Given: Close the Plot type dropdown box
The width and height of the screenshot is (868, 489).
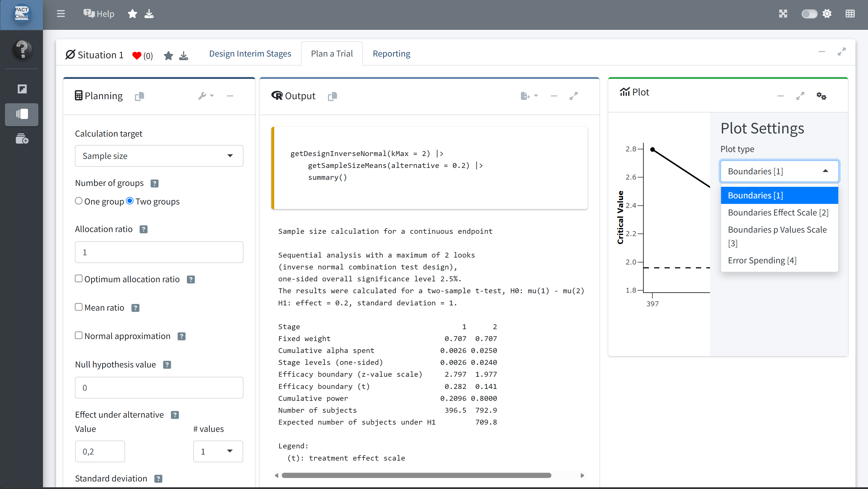Looking at the screenshot, I should [779, 171].
